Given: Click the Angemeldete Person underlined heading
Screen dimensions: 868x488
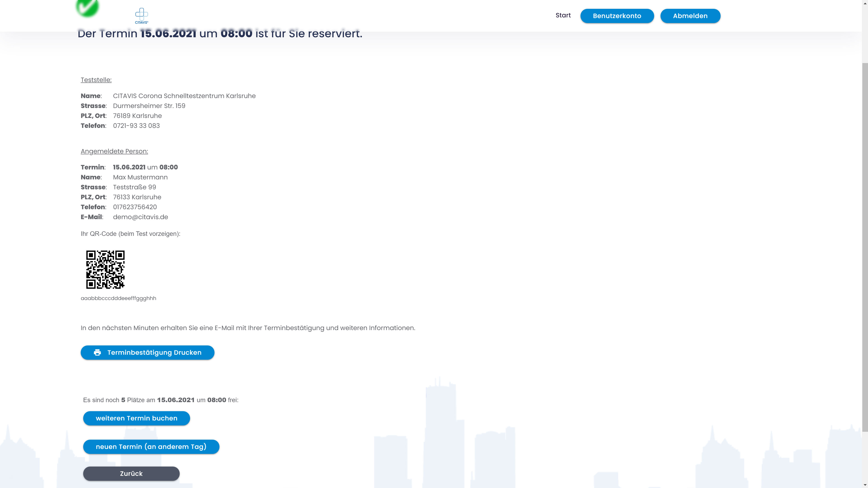Looking at the screenshot, I should (x=114, y=151).
